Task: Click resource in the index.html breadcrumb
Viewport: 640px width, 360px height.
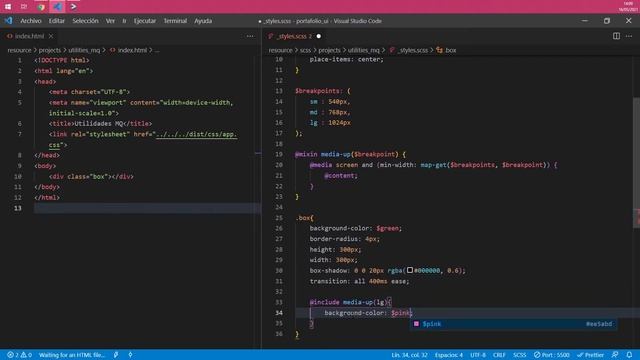Action: click(x=19, y=50)
